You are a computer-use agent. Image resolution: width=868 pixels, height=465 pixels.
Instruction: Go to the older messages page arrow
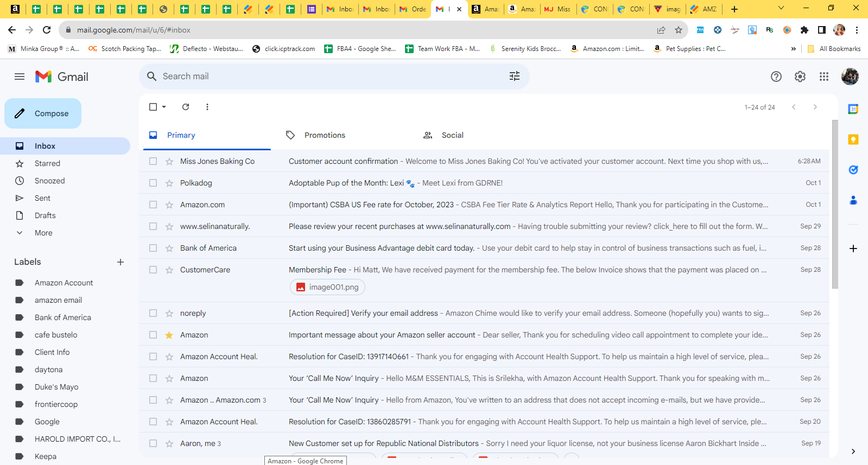tap(815, 107)
